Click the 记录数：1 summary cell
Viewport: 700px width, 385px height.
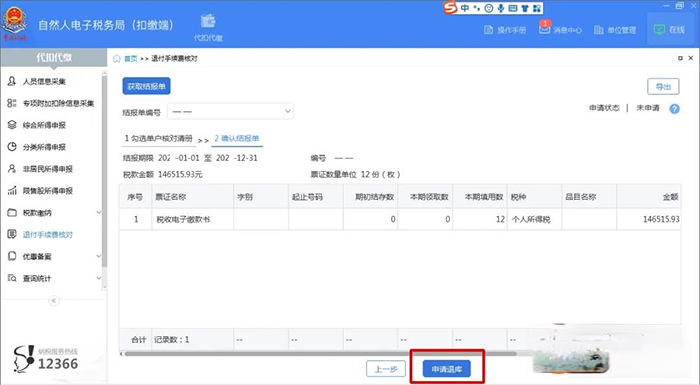tap(193, 339)
